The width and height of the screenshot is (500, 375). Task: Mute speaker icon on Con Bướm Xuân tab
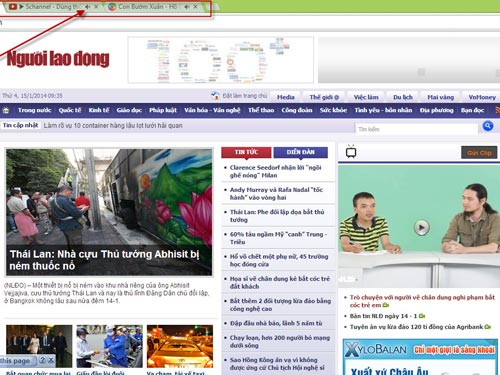[x=187, y=6]
